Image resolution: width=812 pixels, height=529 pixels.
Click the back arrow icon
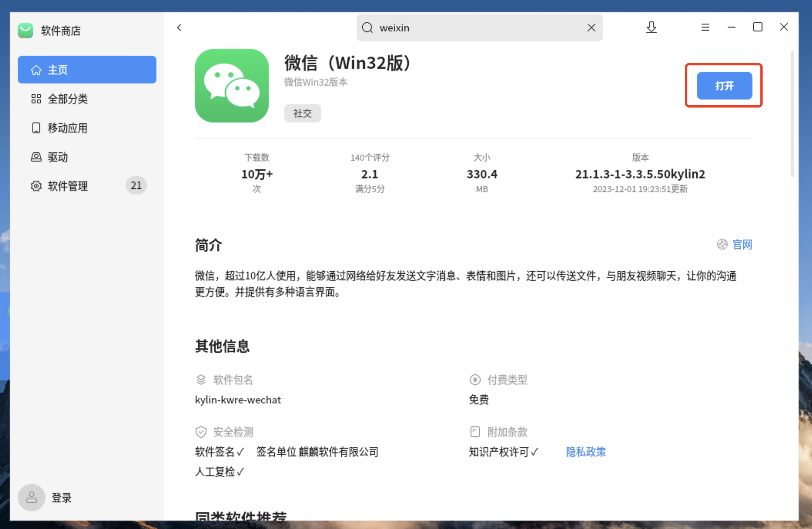(179, 28)
